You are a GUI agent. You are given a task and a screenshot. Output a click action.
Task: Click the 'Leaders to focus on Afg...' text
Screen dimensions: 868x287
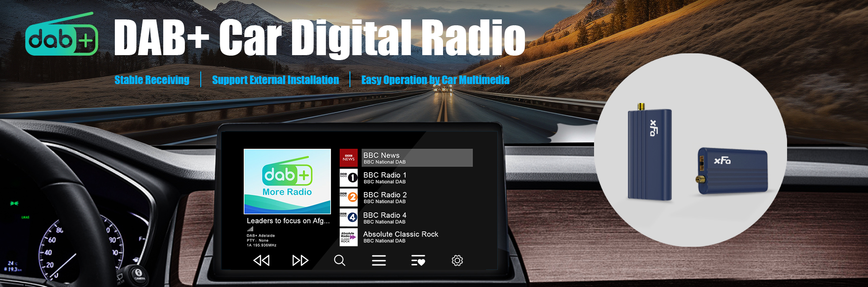click(x=288, y=221)
